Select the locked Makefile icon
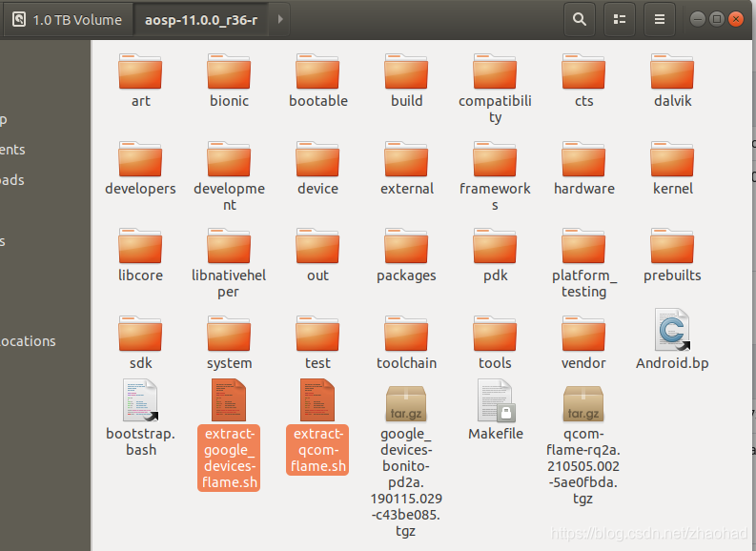This screenshot has width=756, height=551. click(496, 400)
